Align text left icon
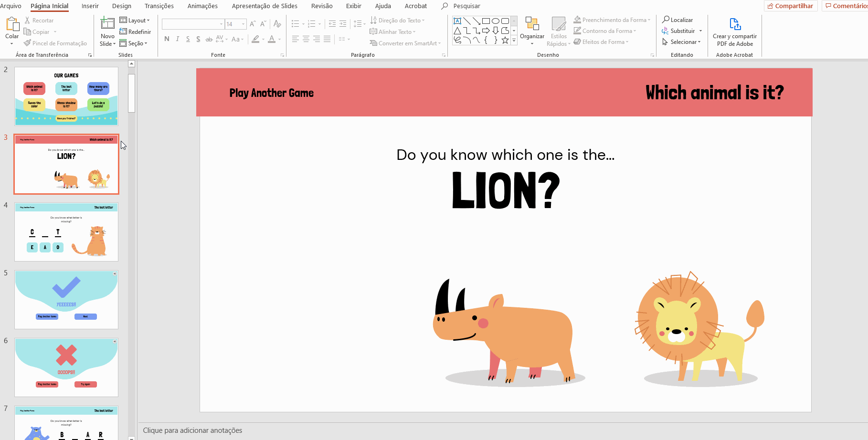868x440 pixels. point(296,39)
